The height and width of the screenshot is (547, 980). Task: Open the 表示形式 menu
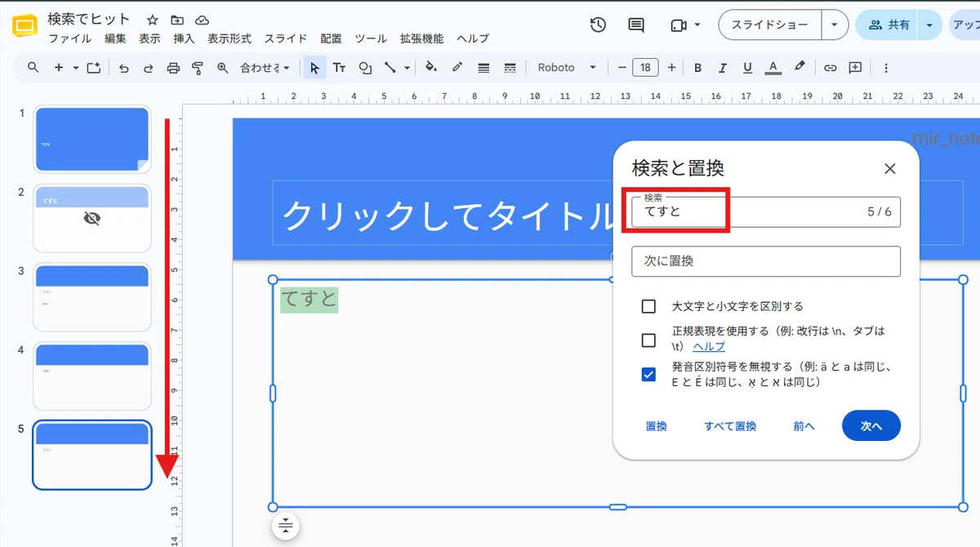pyautogui.click(x=229, y=38)
